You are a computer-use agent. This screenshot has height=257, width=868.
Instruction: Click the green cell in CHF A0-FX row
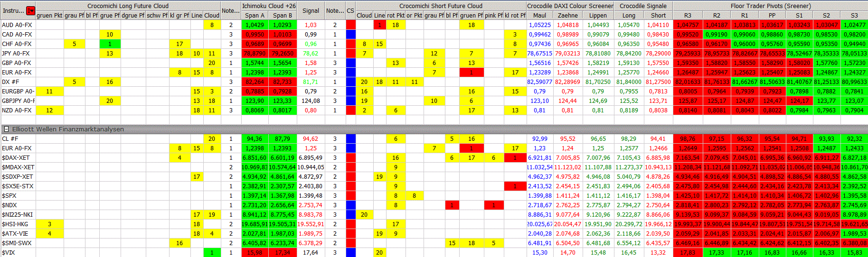(110, 44)
